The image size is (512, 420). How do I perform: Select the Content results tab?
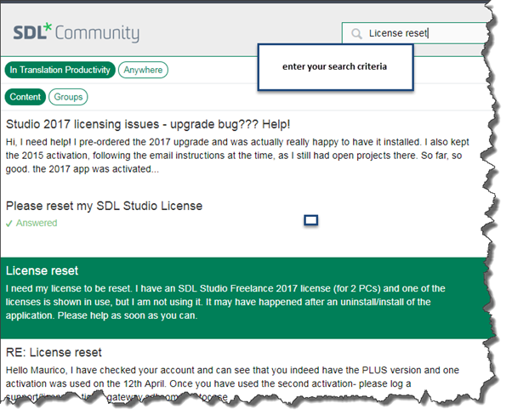tap(26, 97)
